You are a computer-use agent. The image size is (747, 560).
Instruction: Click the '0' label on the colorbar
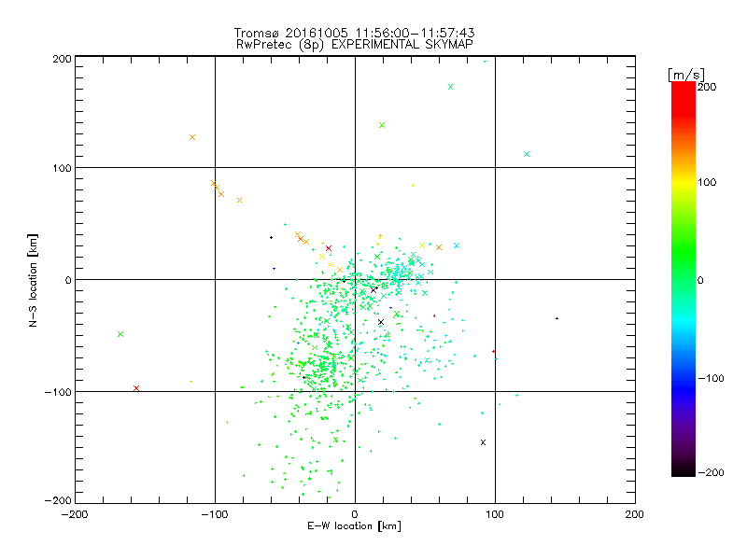pyautogui.click(x=700, y=280)
